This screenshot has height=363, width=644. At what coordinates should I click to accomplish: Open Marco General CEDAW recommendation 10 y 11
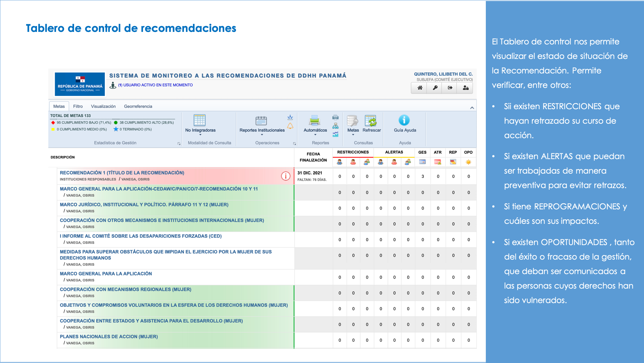[x=159, y=189]
